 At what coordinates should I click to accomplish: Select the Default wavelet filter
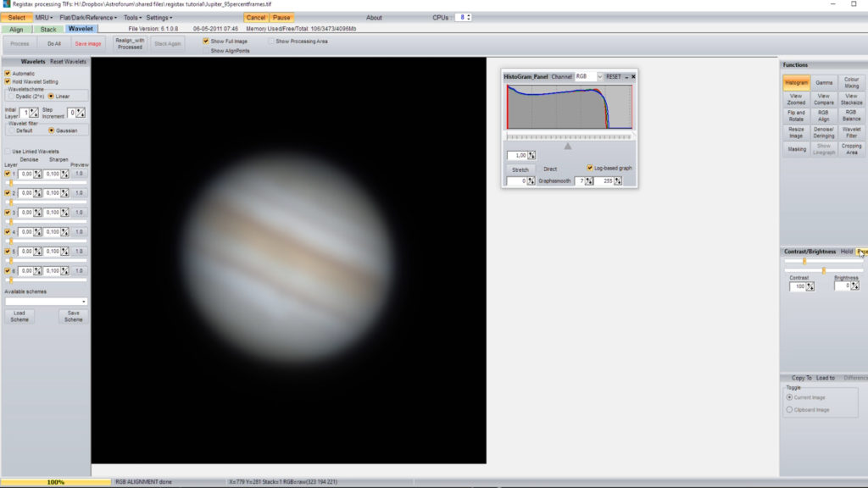pyautogui.click(x=11, y=130)
